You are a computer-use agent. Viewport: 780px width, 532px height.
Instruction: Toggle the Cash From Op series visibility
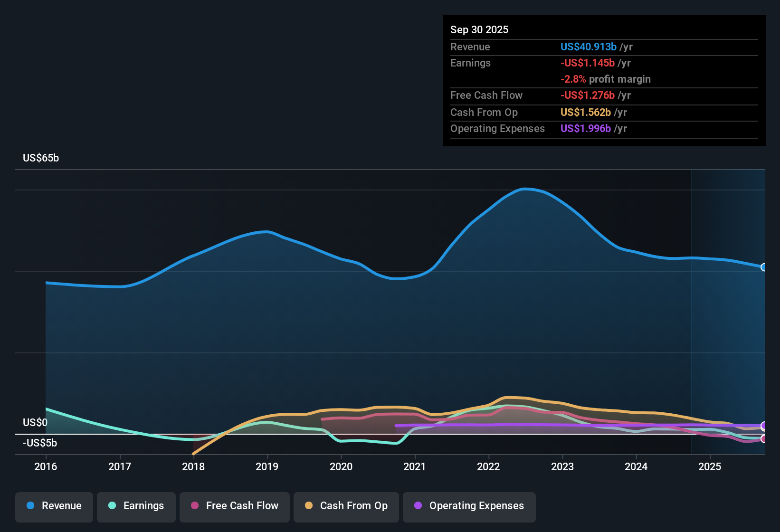(x=346, y=506)
